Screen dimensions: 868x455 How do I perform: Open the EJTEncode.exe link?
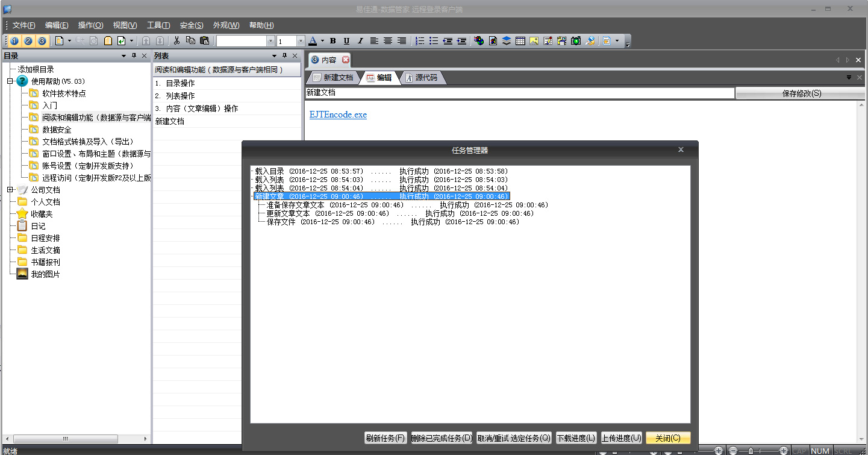click(338, 115)
